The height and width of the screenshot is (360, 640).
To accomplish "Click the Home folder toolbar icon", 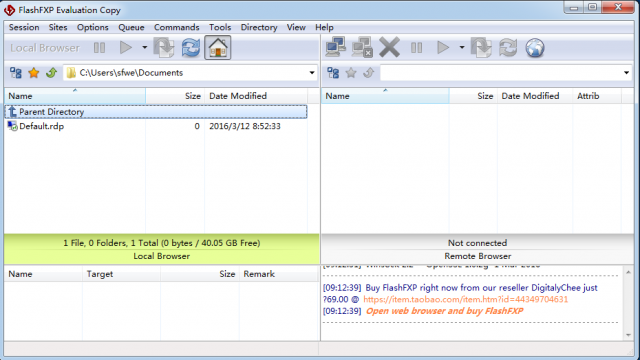I will 218,48.
